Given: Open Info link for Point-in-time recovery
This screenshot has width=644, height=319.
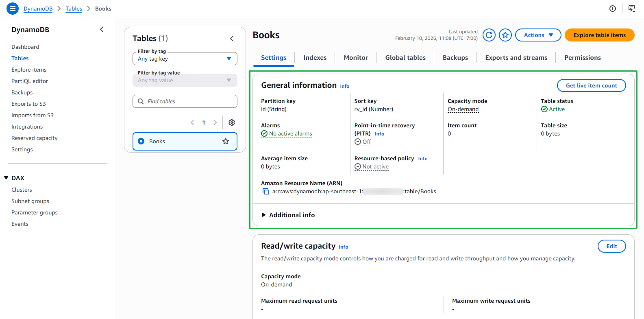Looking at the screenshot, I should [x=379, y=134].
